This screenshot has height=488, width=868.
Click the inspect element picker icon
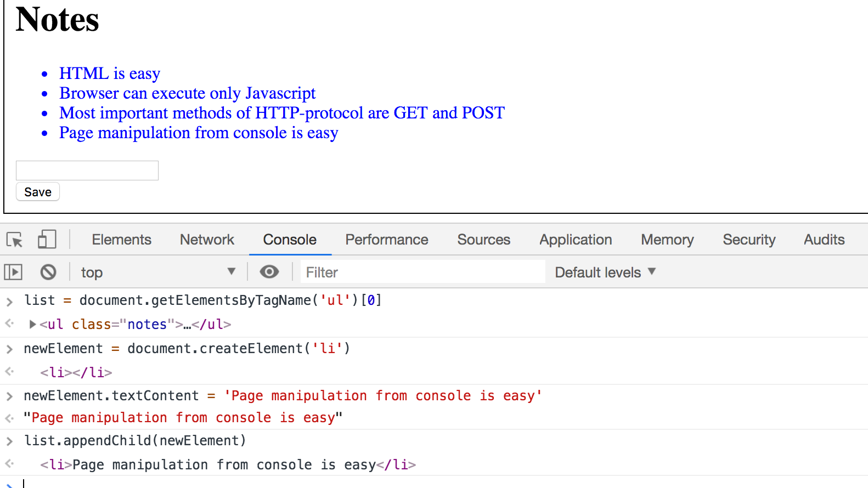[x=14, y=240]
